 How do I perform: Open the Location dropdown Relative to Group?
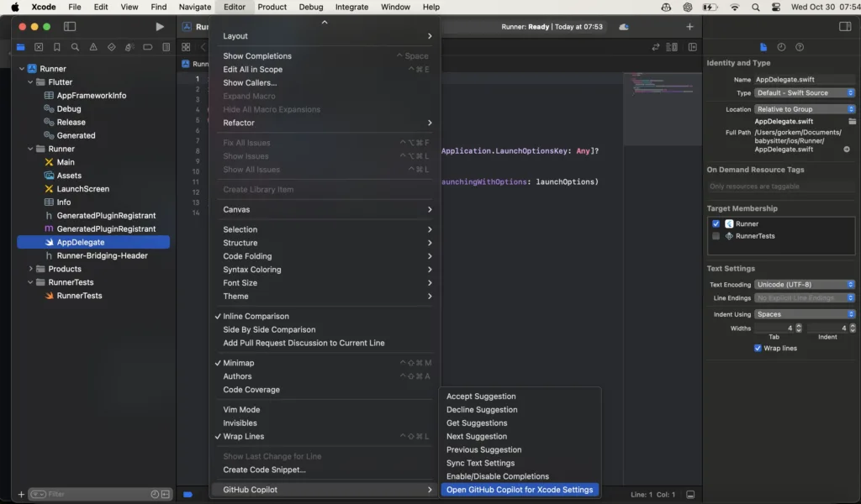(x=805, y=109)
